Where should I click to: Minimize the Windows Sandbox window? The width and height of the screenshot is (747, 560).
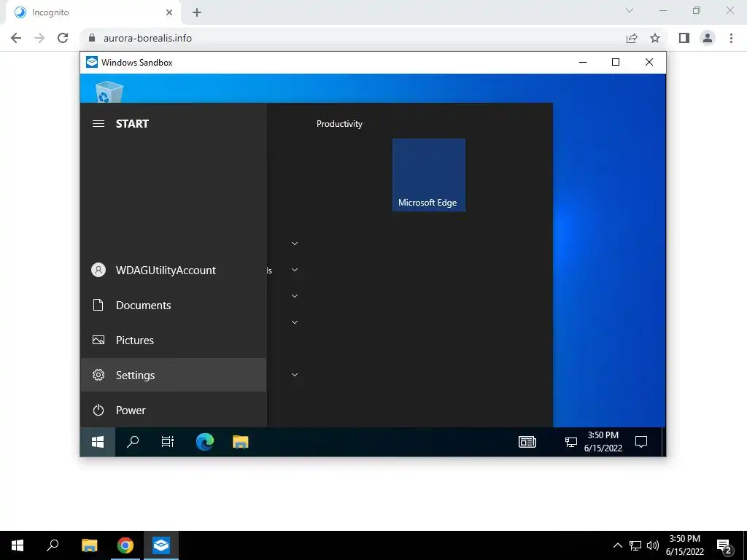[x=583, y=63]
